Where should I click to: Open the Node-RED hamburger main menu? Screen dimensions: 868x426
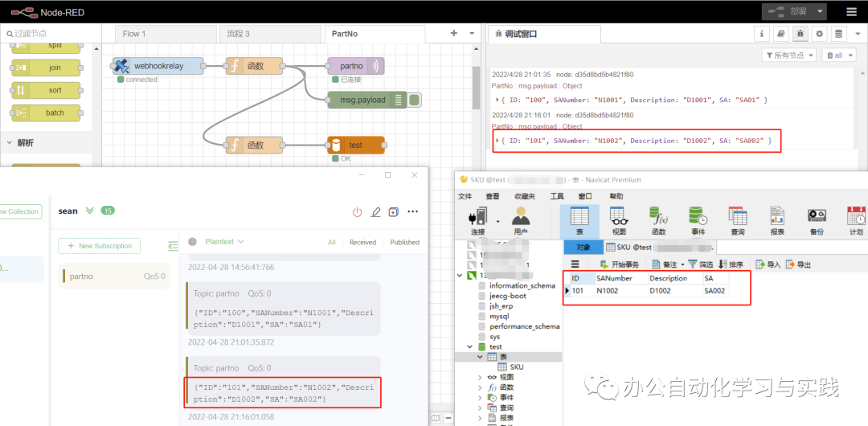tap(851, 11)
